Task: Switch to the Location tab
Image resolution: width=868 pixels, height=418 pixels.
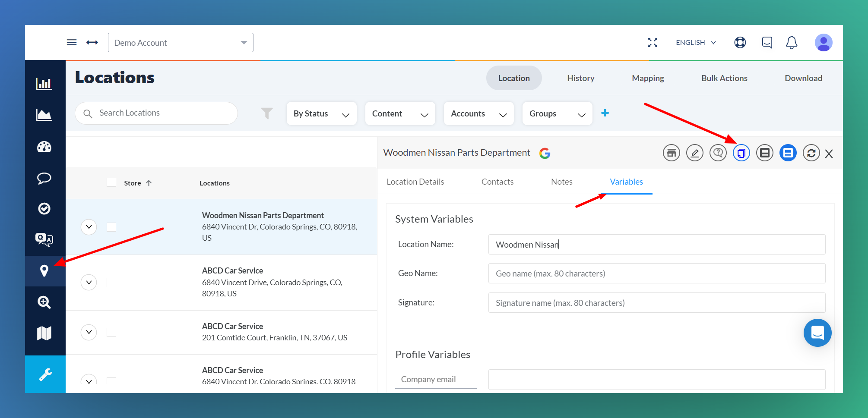Action: tap(514, 78)
